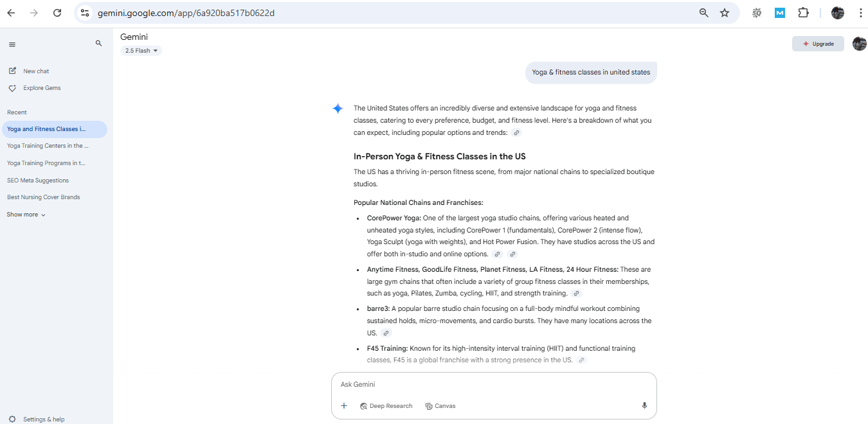Click the user prompt bubble

(x=591, y=73)
